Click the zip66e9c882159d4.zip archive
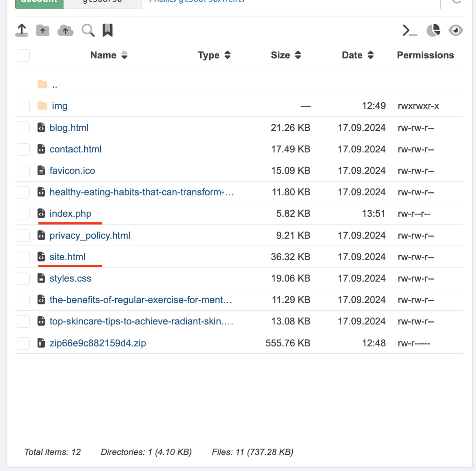 (98, 343)
